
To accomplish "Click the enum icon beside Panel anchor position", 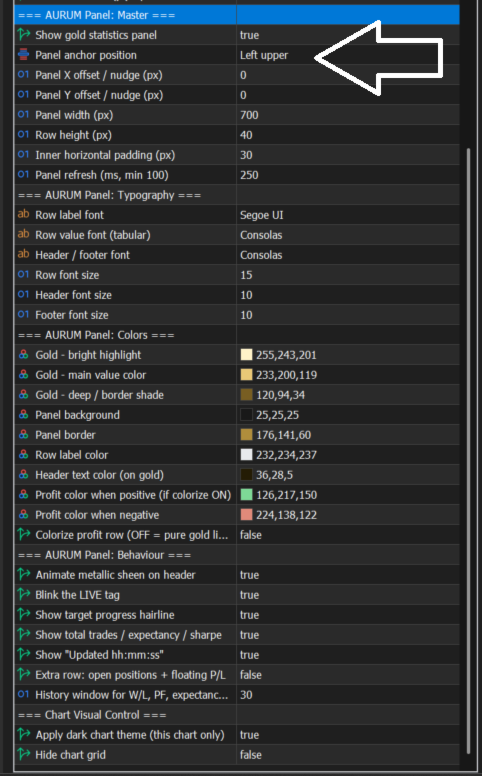I will click(23, 54).
